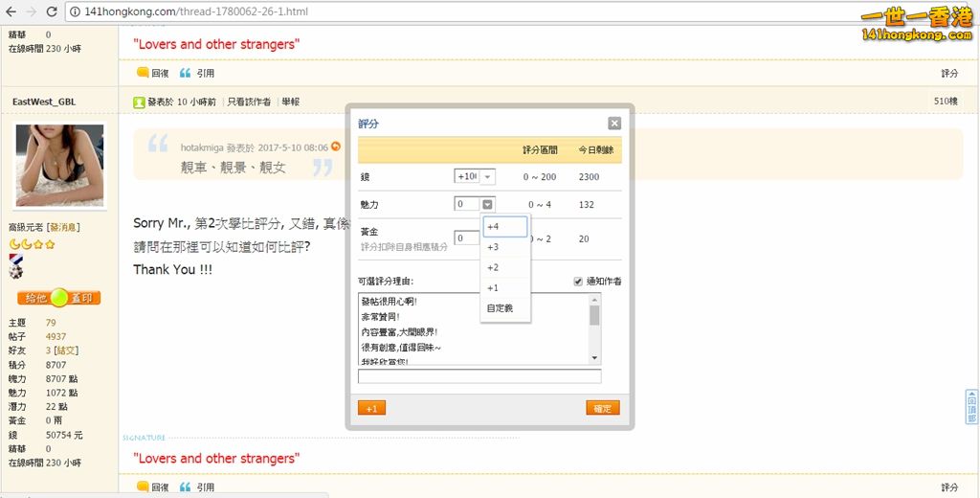Click the back-to-top icon at right edge
Screen dimensions: 980x498
[971, 406]
